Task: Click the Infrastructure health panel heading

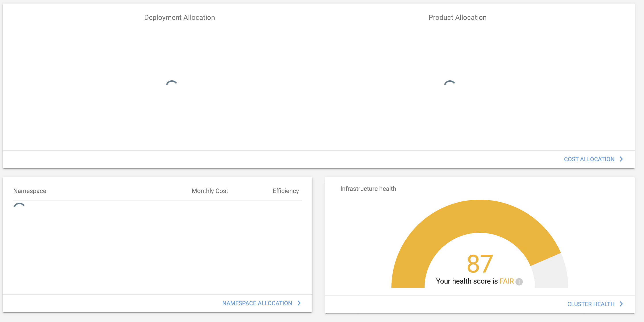Action: click(368, 189)
